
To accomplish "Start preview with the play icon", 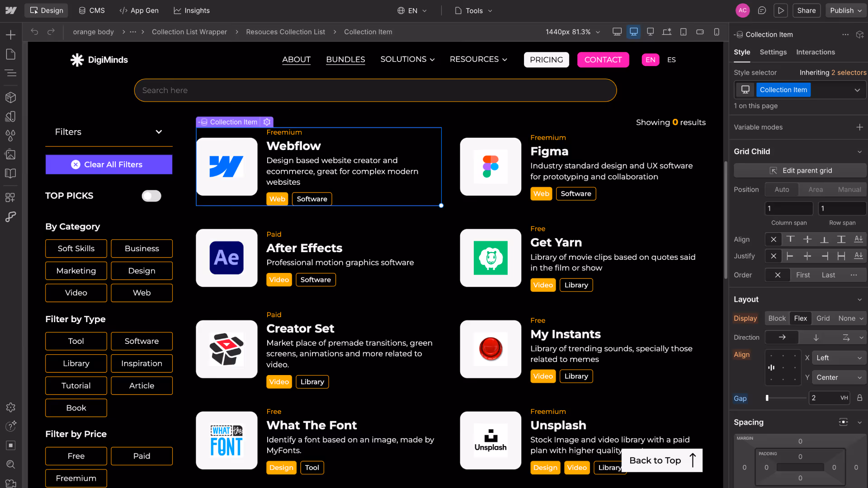I will click(x=781, y=10).
